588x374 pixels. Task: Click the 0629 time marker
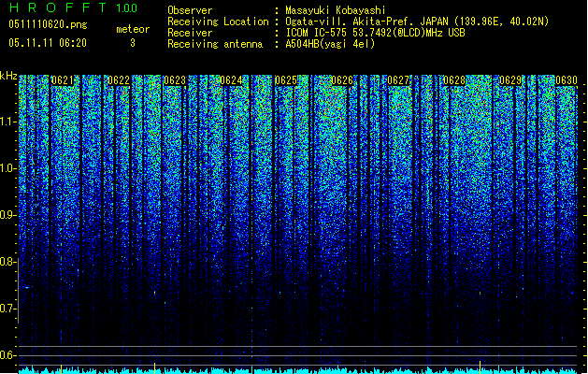point(510,80)
